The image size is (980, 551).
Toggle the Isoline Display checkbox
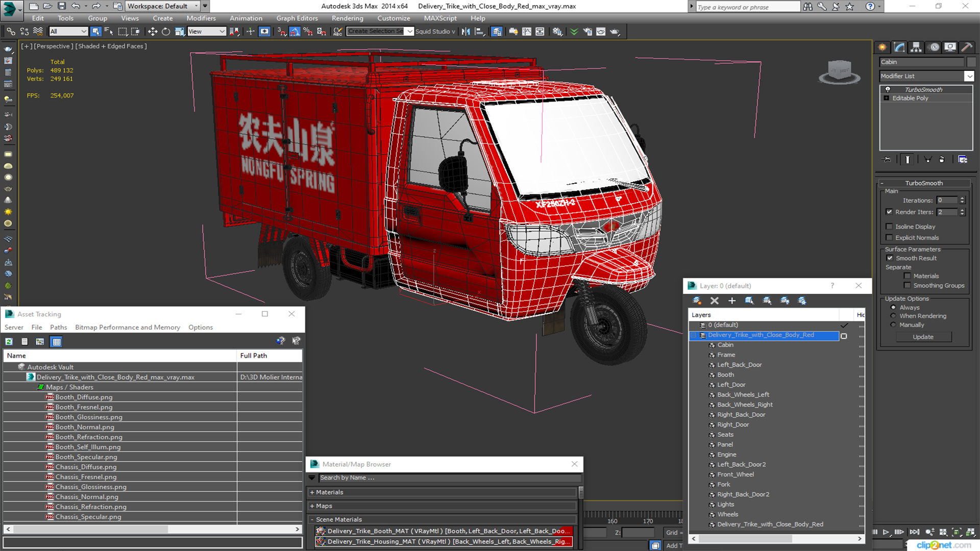[x=889, y=227]
